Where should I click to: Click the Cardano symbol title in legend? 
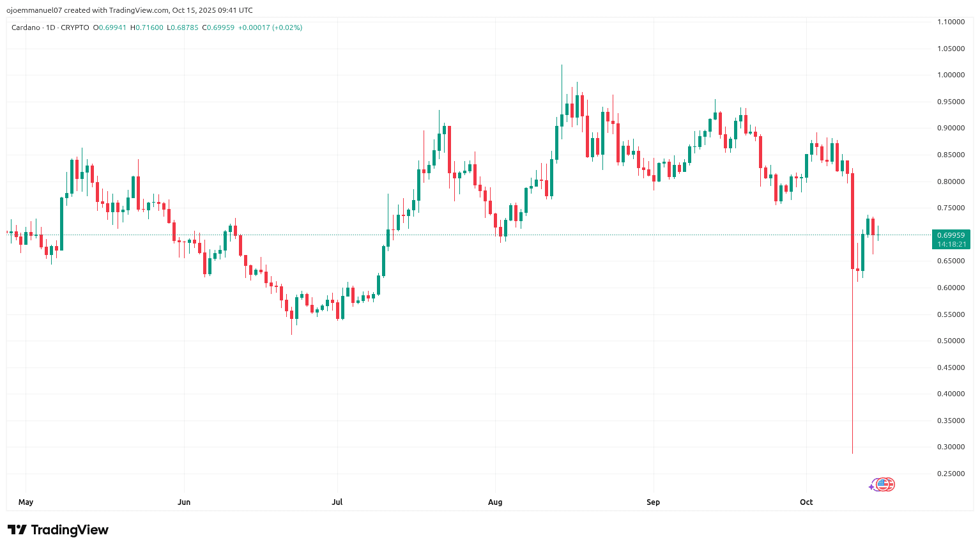(26, 27)
